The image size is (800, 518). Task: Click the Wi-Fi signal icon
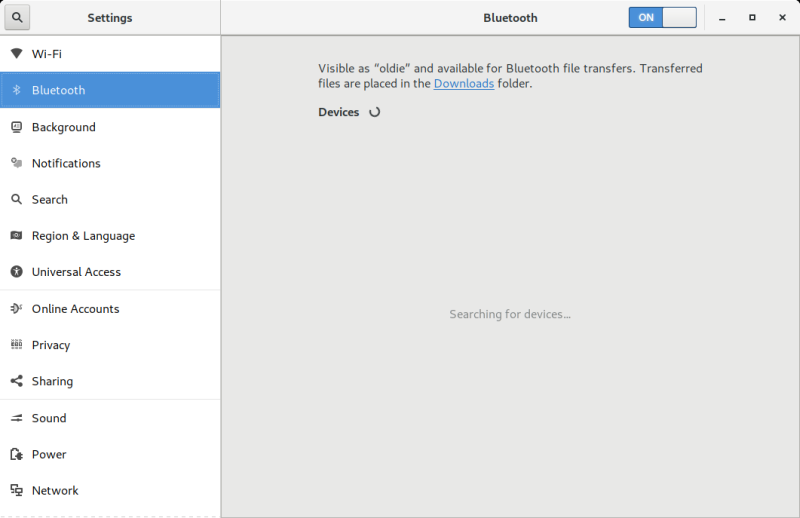[x=16, y=54]
